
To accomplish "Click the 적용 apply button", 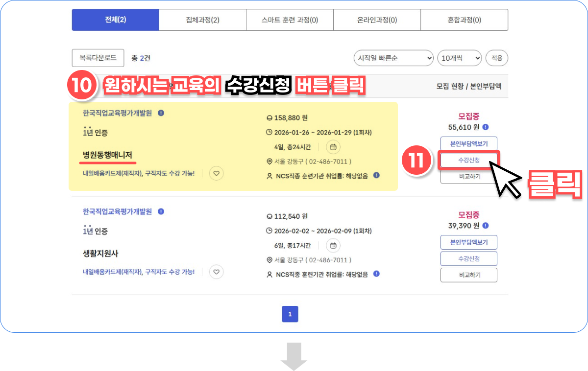I will [497, 58].
